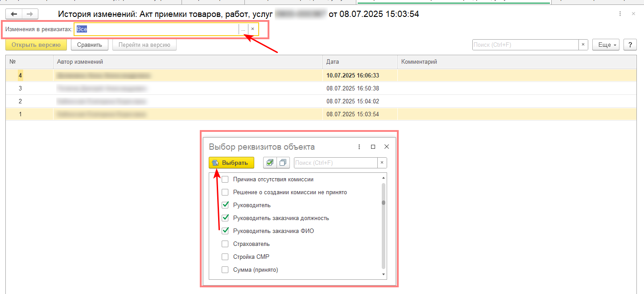Uncheck all attributes icon in dialog
The height and width of the screenshot is (294, 644).
(x=283, y=163)
